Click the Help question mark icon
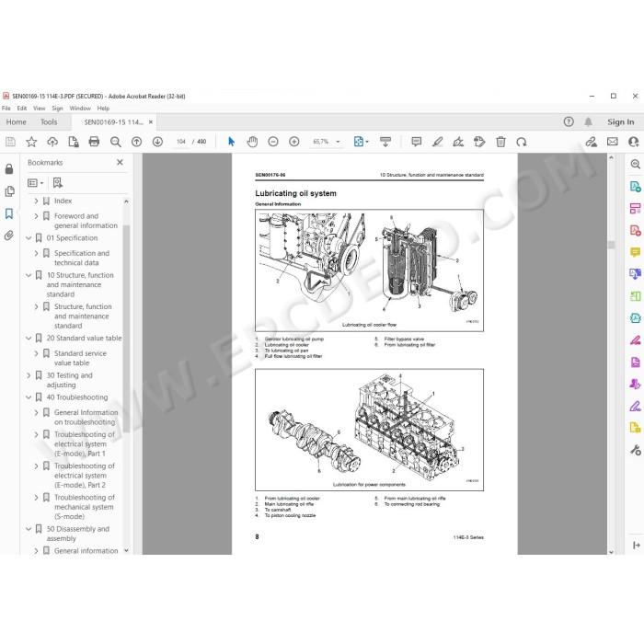 [569, 121]
